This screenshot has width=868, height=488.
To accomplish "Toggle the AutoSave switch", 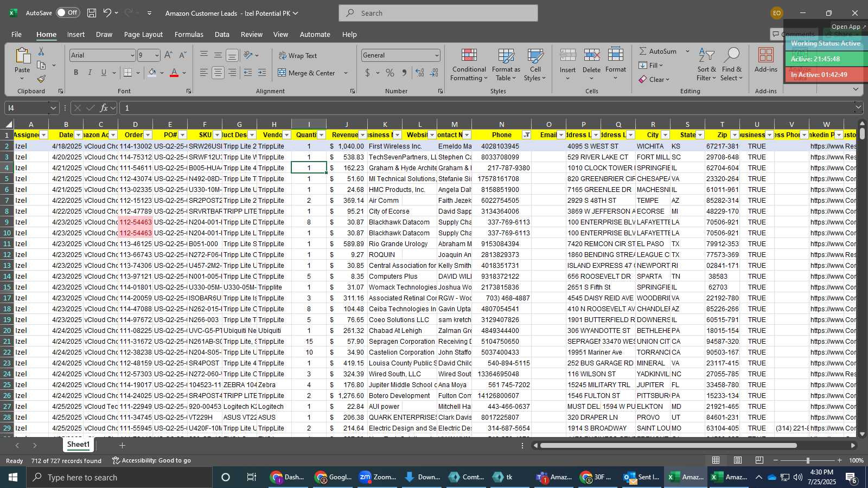I will [x=68, y=13].
